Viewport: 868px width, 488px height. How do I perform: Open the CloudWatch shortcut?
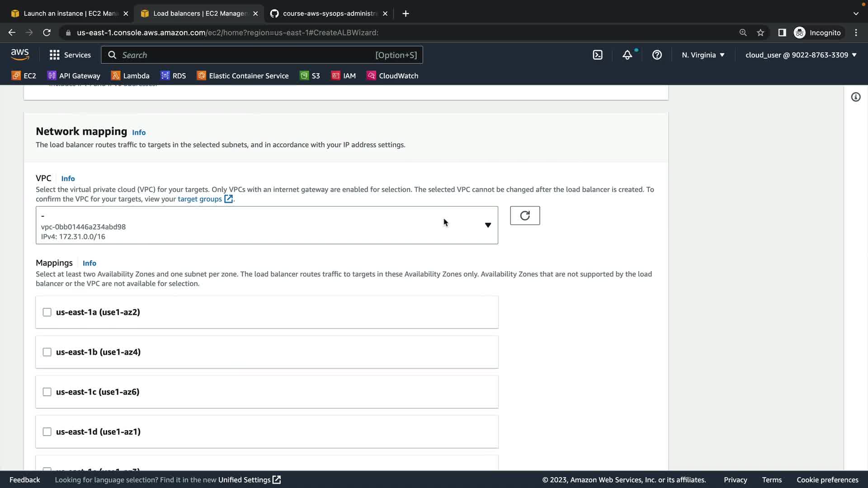click(x=392, y=76)
